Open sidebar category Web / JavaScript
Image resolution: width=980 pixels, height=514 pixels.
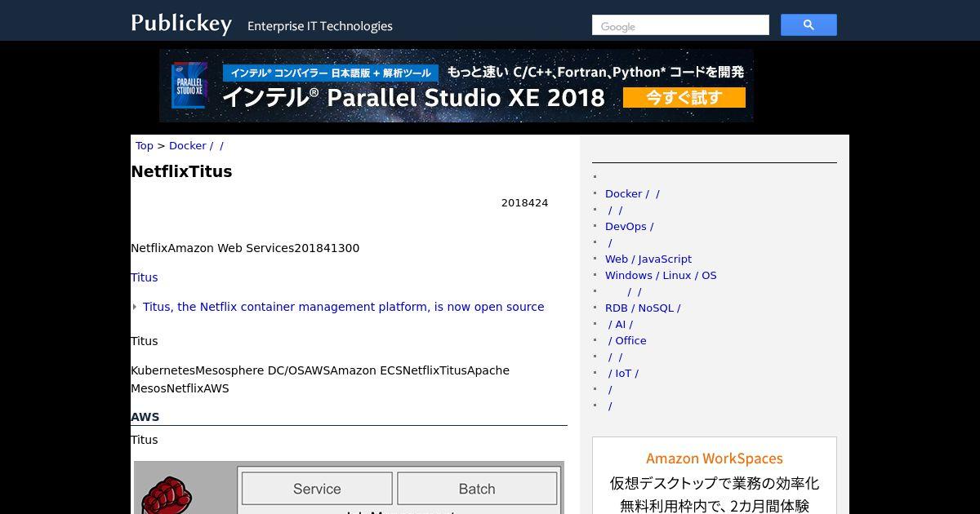pos(648,259)
